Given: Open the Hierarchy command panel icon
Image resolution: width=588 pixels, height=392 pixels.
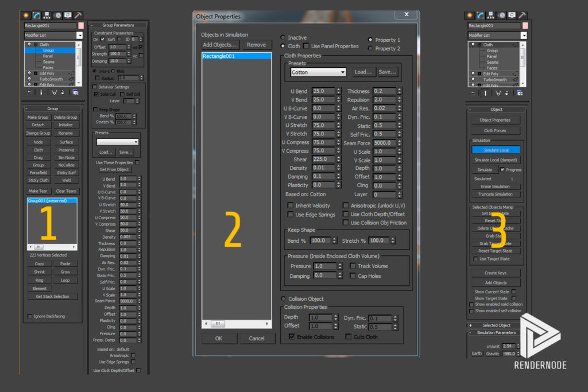Looking at the screenshot, I should click(x=46, y=15).
